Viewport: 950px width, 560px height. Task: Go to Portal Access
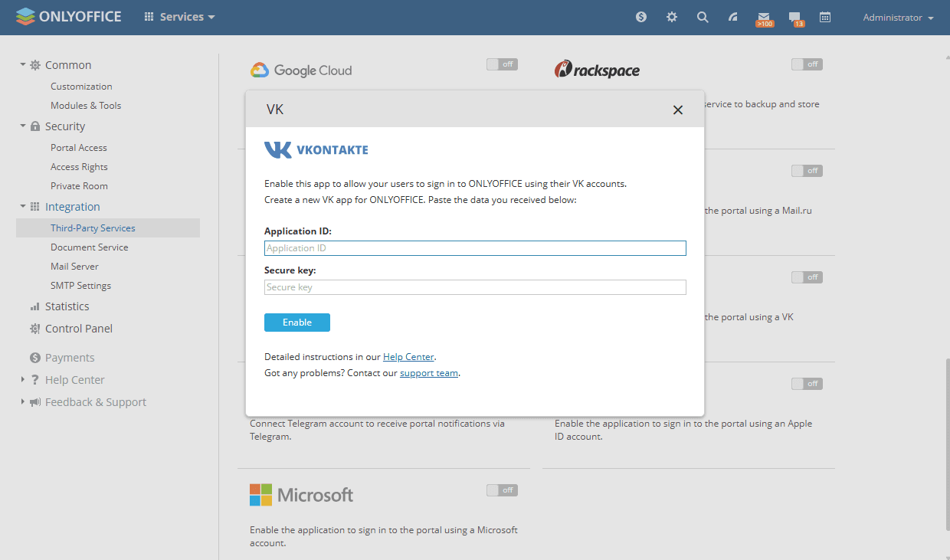tap(79, 148)
